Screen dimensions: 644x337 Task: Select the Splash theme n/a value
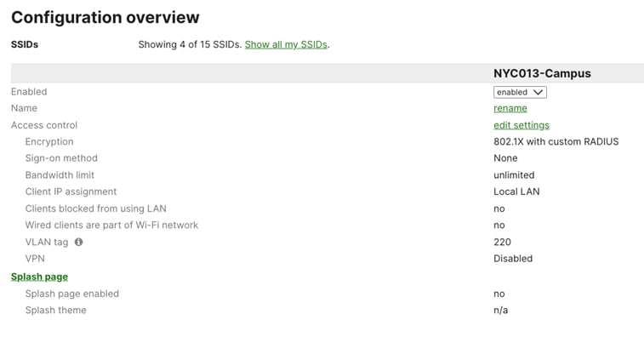point(501,311)
